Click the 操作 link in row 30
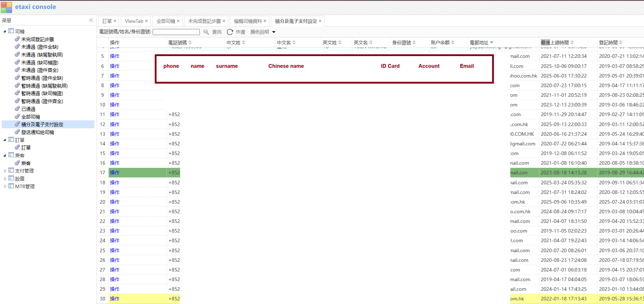Screen dimensions: 644x304 tap(115, 299)
